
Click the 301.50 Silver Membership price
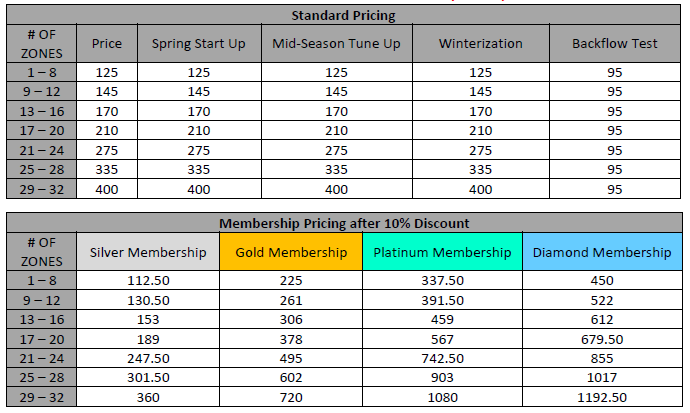[x=149, y=377]
